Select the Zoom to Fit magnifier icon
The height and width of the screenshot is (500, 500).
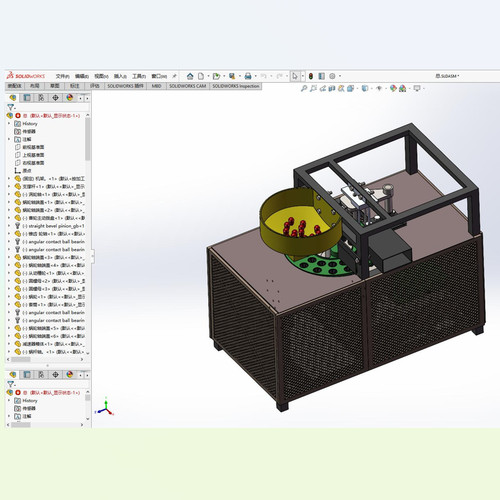(x=304, y=88)
